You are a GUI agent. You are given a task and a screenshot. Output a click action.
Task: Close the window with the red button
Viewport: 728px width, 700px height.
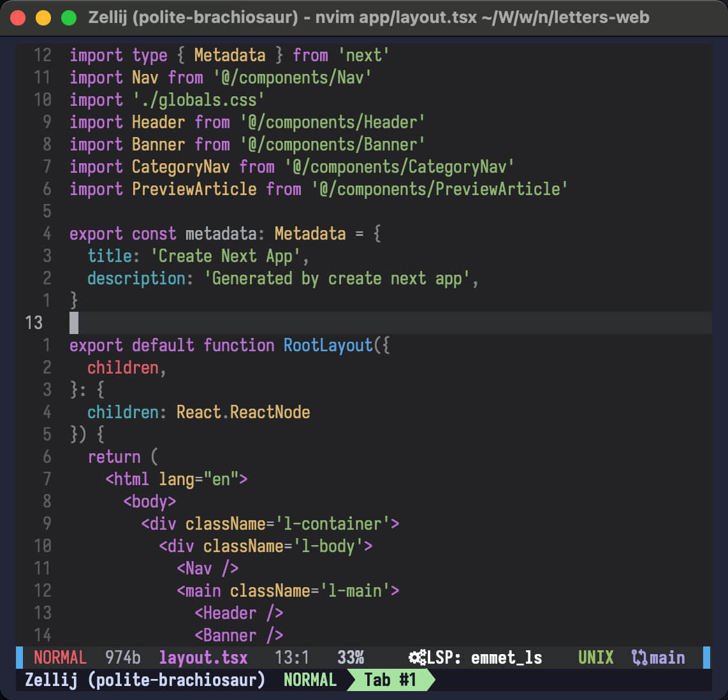(x=18, y=17)
